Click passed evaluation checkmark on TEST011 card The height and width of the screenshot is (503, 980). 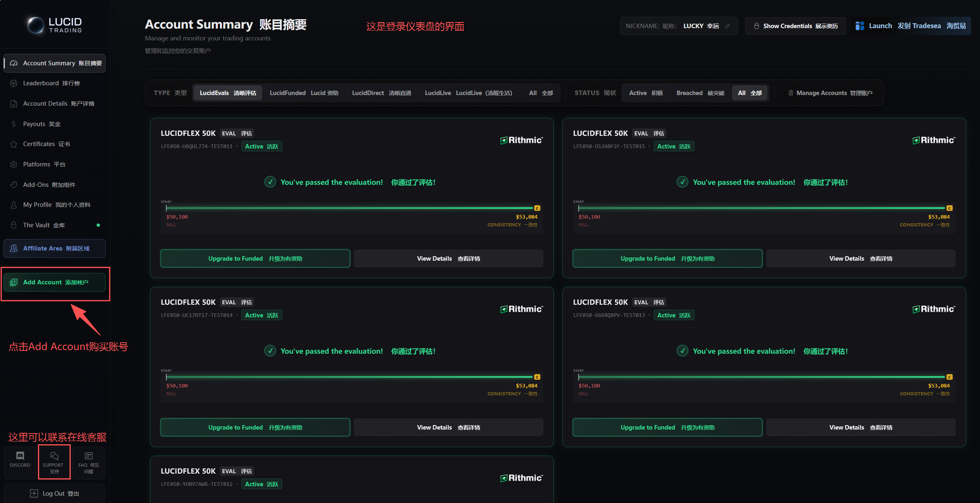(270, 182)
